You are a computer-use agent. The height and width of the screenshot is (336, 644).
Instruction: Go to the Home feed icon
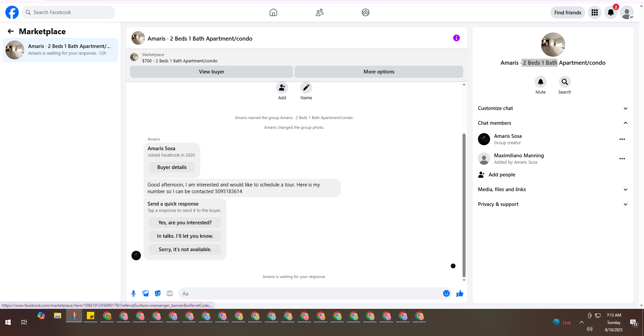[x=273, y=12]
